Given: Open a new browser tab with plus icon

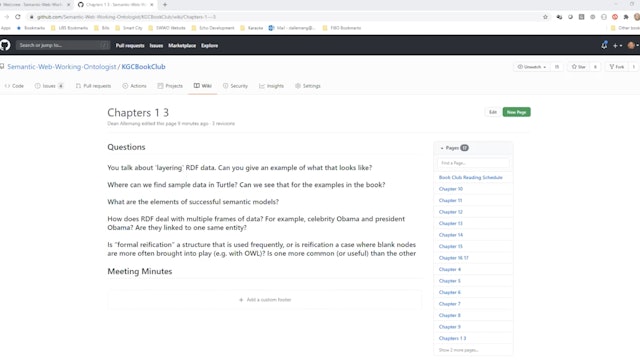Looking at the screenshot, I should (x=165, y=4).
